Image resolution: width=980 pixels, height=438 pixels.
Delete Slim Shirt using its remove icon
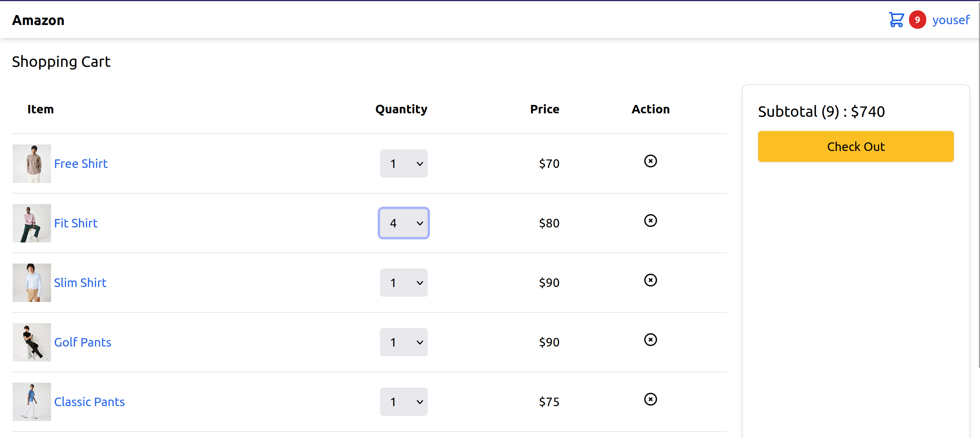click(650, 280)
